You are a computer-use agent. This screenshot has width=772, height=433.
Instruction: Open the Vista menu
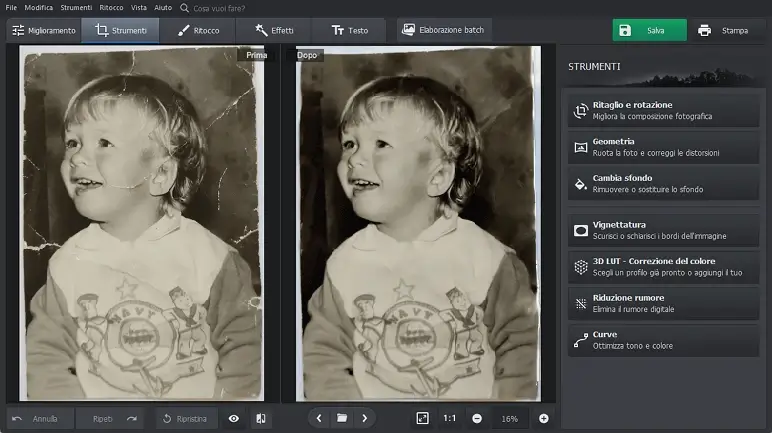(138, 8)
